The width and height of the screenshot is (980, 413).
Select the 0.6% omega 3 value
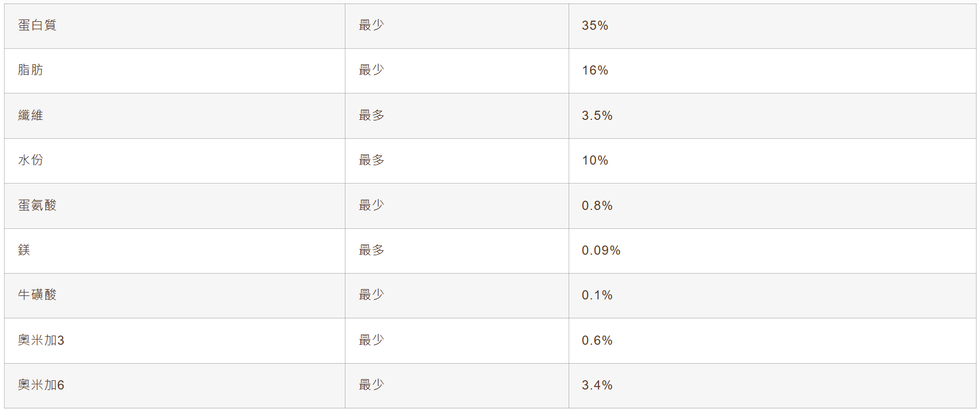597,341
